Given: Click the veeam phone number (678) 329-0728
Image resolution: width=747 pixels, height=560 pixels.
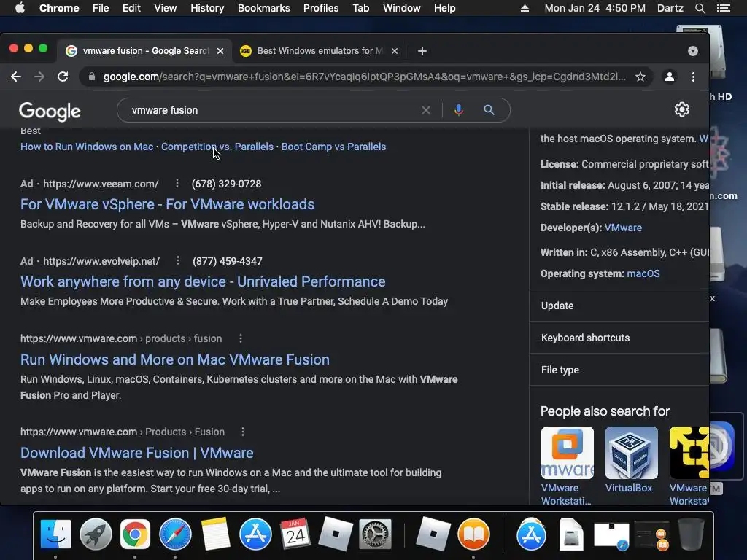Looking at the screenshot, I should point(226,184).
